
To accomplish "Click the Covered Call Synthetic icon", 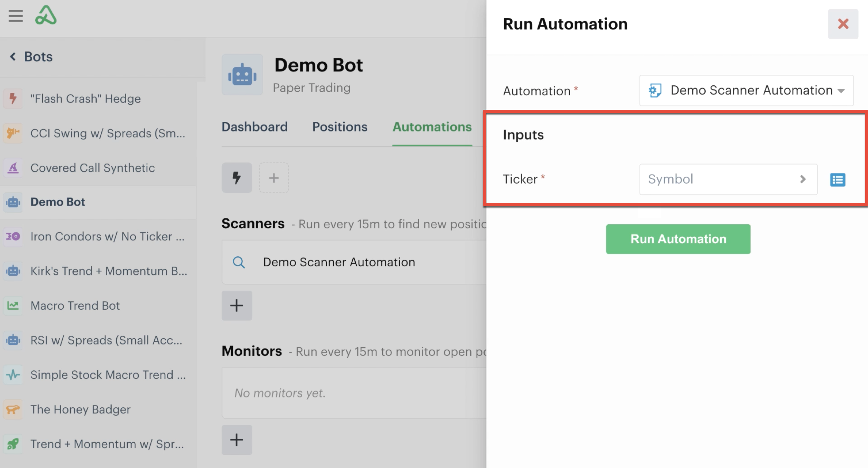I will (13, 168).
